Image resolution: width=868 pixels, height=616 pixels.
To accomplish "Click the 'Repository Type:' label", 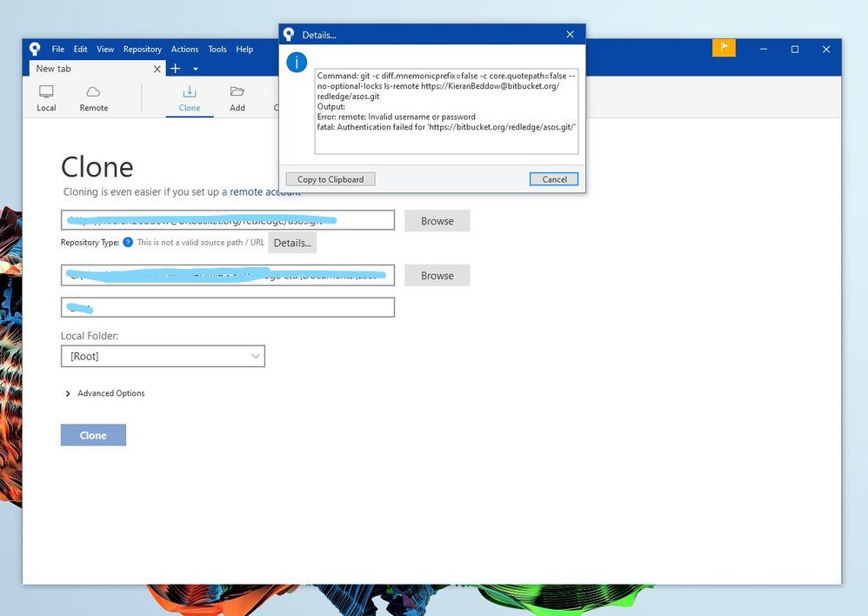I will 90,242.
